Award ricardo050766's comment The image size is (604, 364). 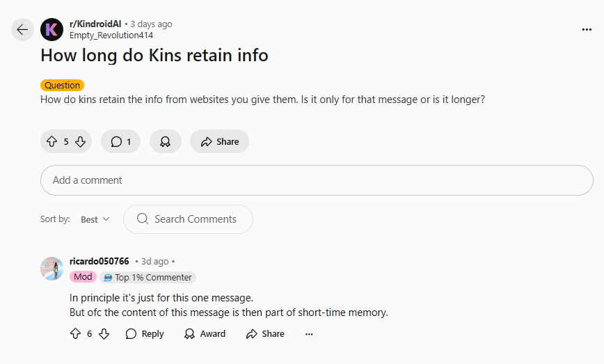pyautogui.click(x=205, y=334)
